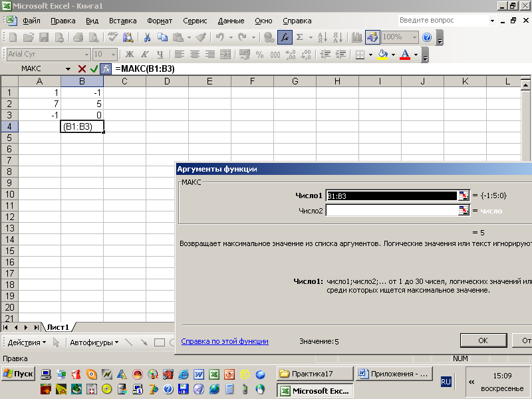Image resolution: width=532 pixels, height=399 pixels.
Task: Click the Spelling check ABC icon
Action: click(112, 37)
